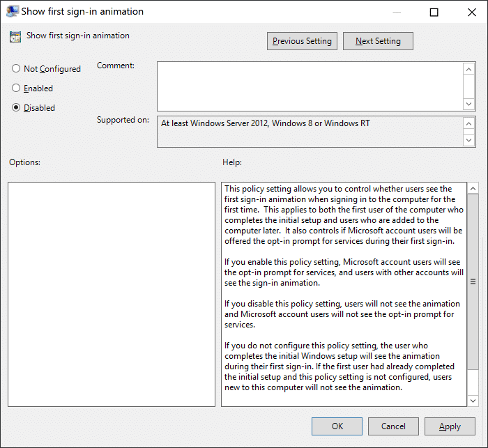Click the Comment box scroll down arrow
The height and width of the screenshot is (448, 488).
click(469, 103)
